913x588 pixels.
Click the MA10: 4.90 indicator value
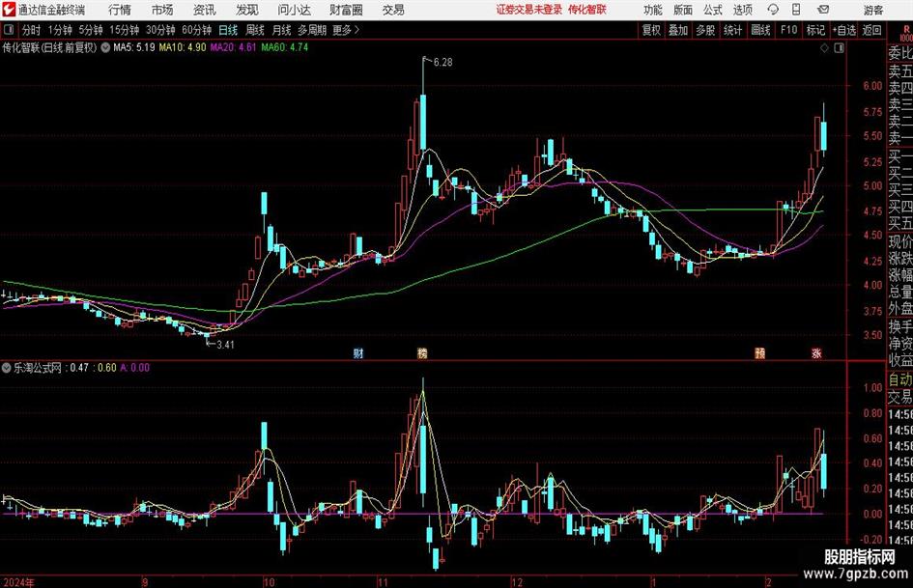(x=183, y=47)
